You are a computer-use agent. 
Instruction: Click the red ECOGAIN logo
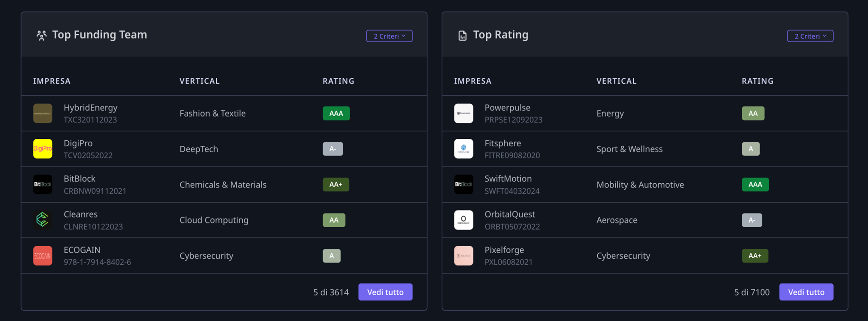tap(42, 256)
